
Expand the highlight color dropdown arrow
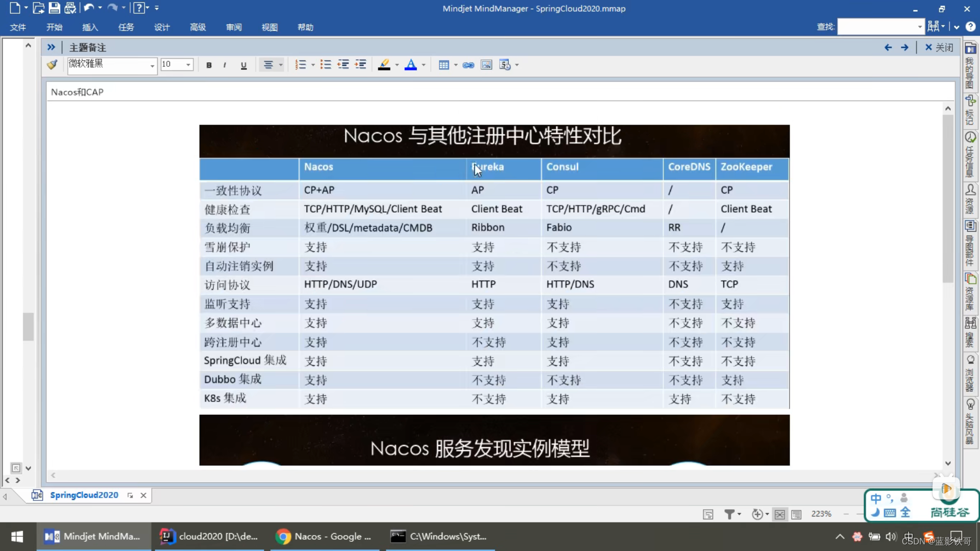(x=397, y=65)
